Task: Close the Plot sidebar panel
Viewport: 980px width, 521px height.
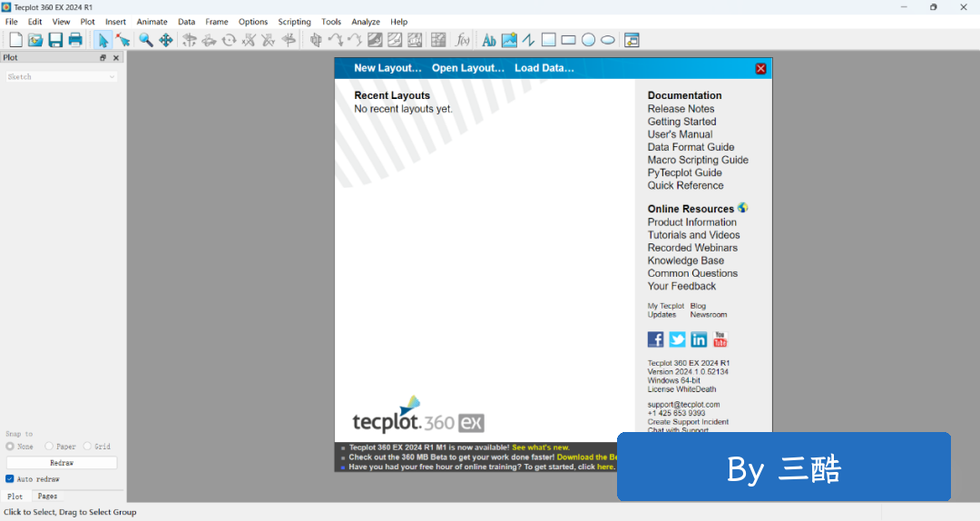Action: click(115, 57)
